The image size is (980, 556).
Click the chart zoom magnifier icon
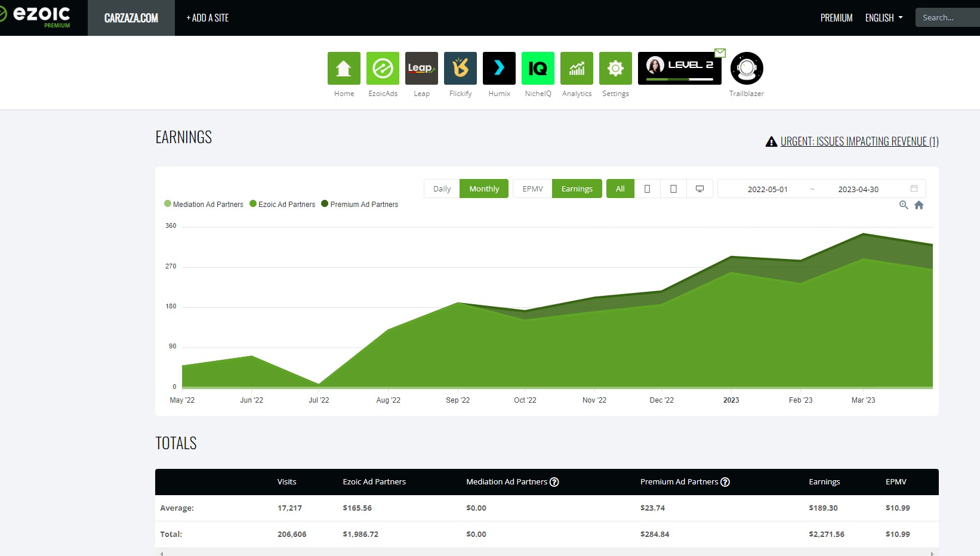(x=904, y=205)
